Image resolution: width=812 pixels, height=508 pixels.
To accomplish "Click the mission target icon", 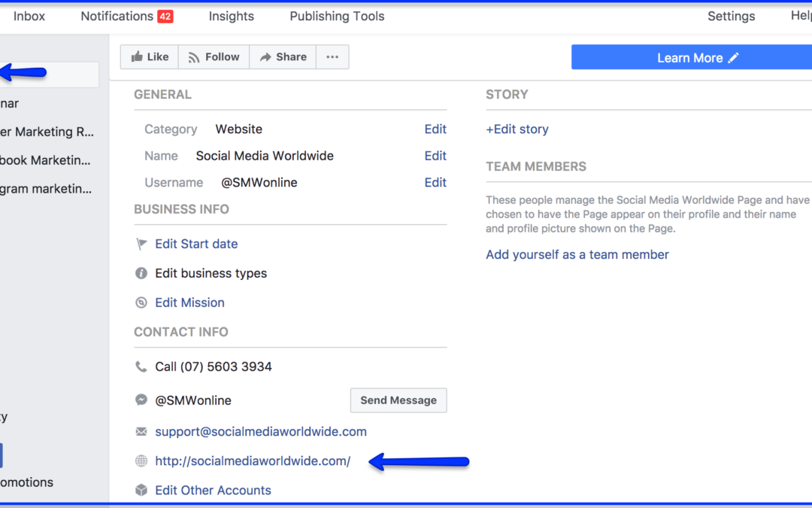I will point(141,303).
